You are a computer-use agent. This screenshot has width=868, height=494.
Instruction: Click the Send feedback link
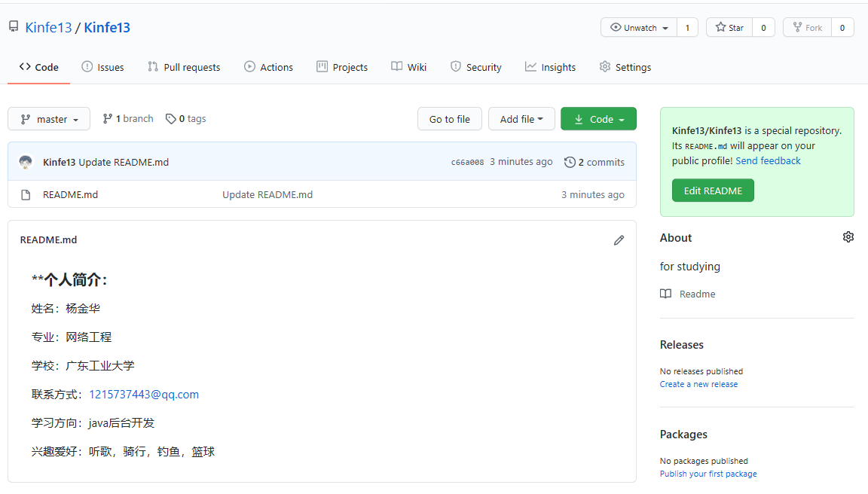coord(768,160)
